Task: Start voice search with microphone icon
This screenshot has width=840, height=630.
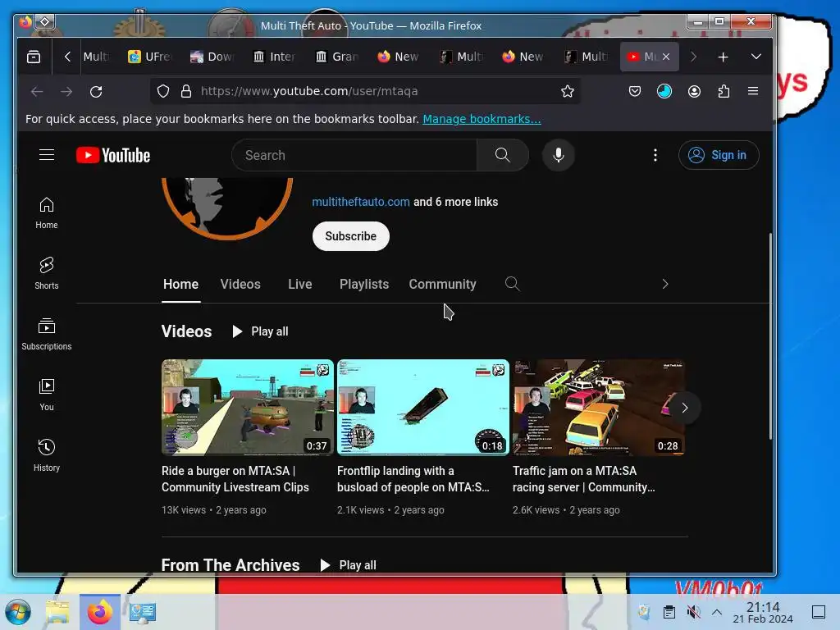Action: (558, 155)
